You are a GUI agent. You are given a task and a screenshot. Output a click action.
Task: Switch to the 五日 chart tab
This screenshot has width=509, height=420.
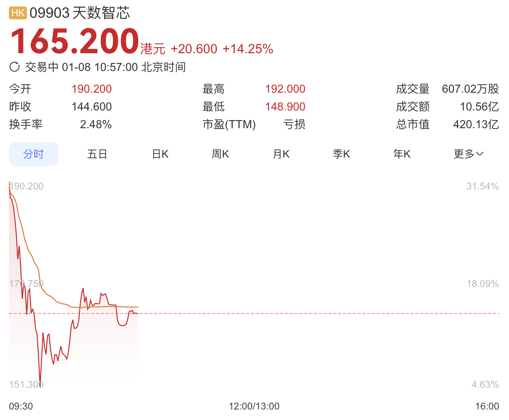pos(97,154)
